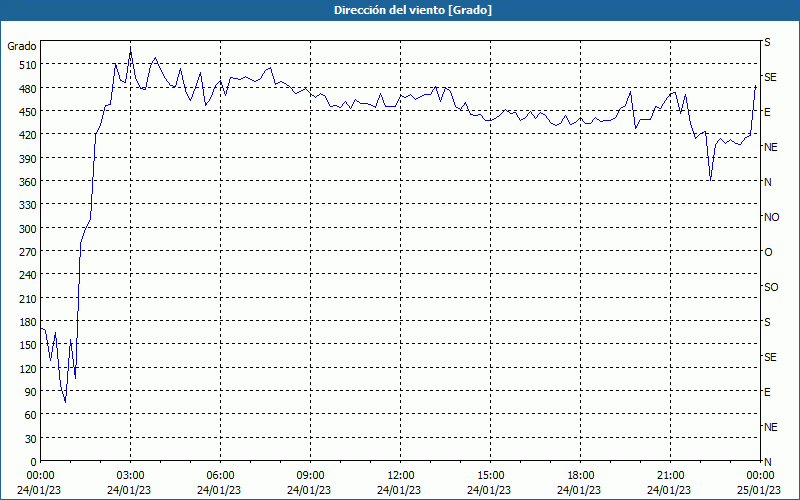Click the y-axis value 360
Screen dimensions: 800x500
tap(28, 182)
